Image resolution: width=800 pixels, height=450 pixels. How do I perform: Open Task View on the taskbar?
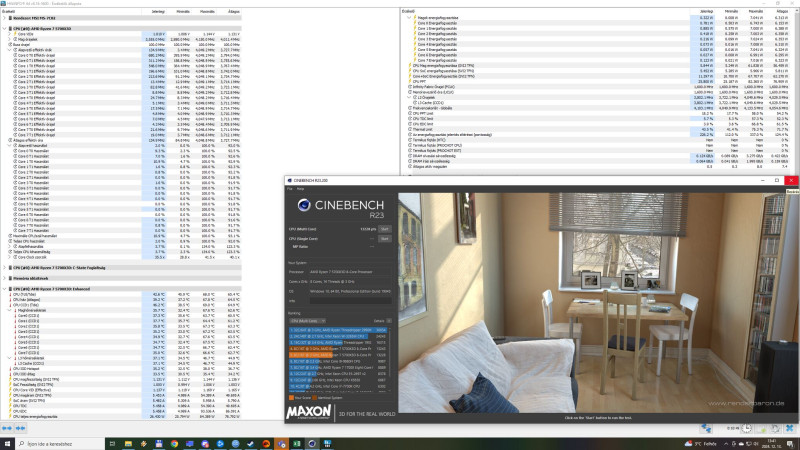(112, 444)
